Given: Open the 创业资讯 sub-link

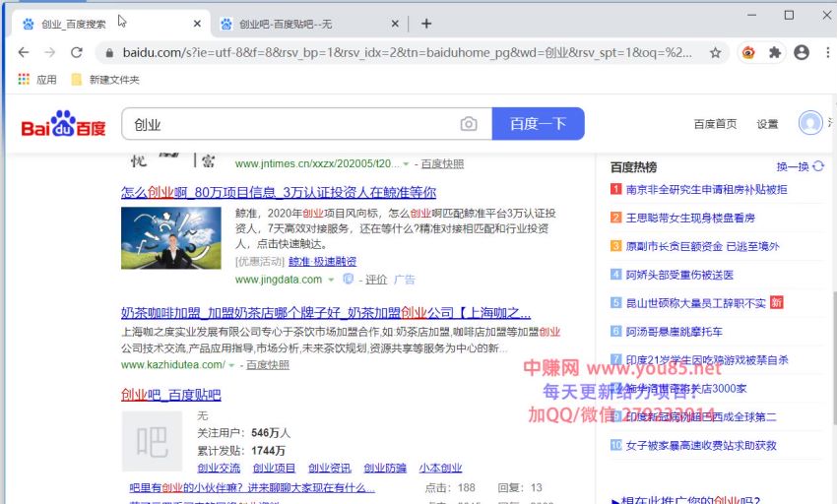Looking at the screenshot, I should tap(330, 468).
